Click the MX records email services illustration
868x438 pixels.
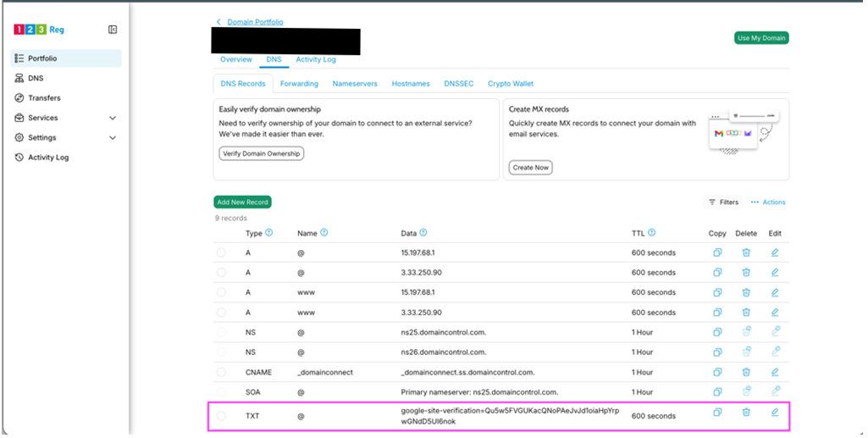pyautogui.click(x=744, y=132)
